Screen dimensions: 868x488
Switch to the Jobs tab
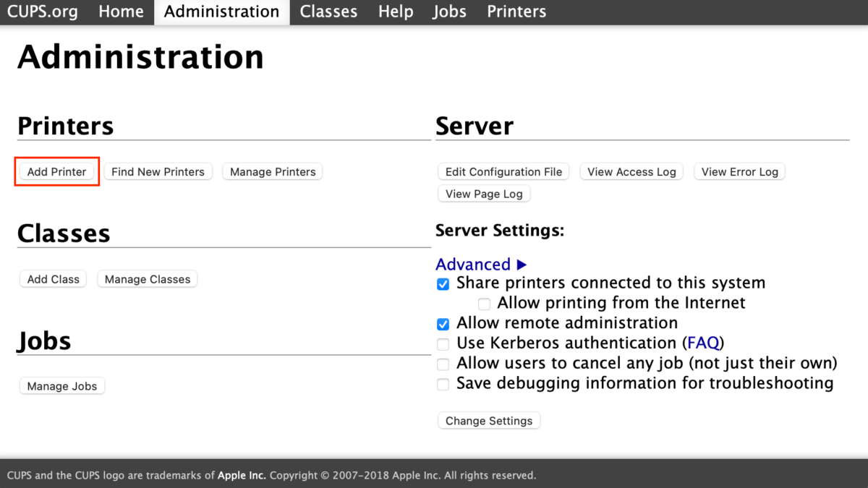pyautogui.click(x=449, y=12)
